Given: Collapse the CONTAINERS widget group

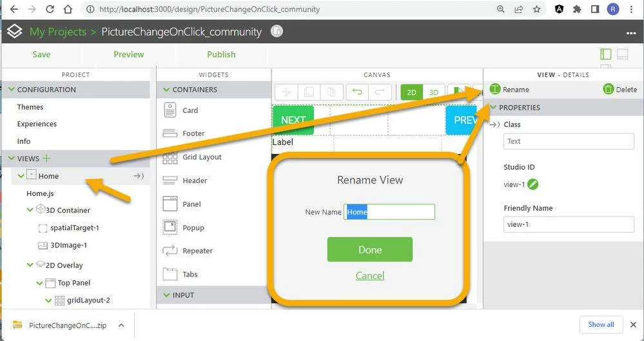Looking at the screenshot, I should tap(166, 89).
